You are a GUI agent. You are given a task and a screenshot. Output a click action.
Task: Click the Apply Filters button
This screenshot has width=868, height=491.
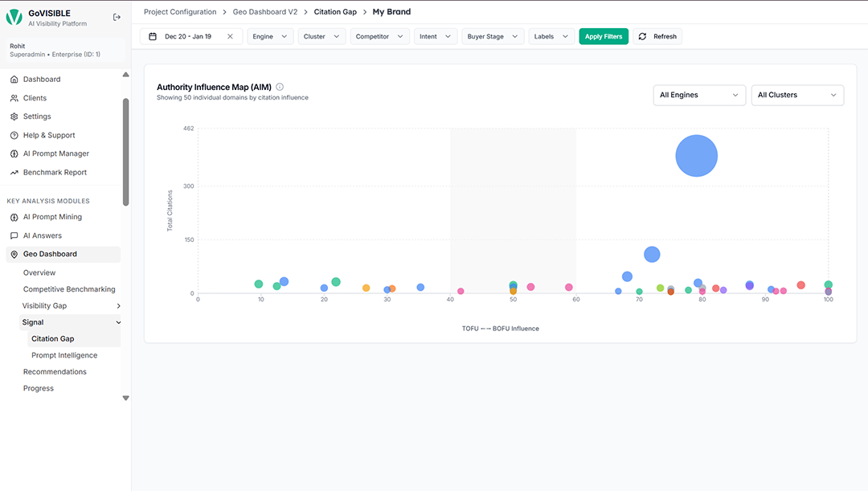point(604,36)
